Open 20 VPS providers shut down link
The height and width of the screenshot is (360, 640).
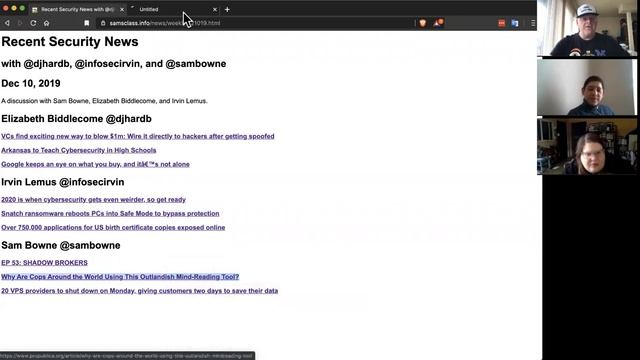pyautogui.click(x=140, y=291)
